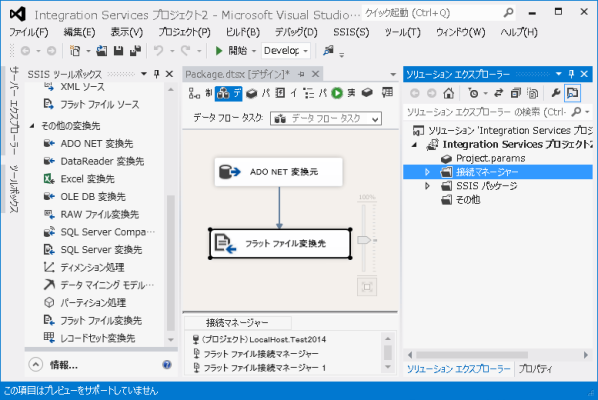Open the デバッグ(D) menu
Image resolution: width=598 pixels, height=400 pixels.
(x=296, y=32)
